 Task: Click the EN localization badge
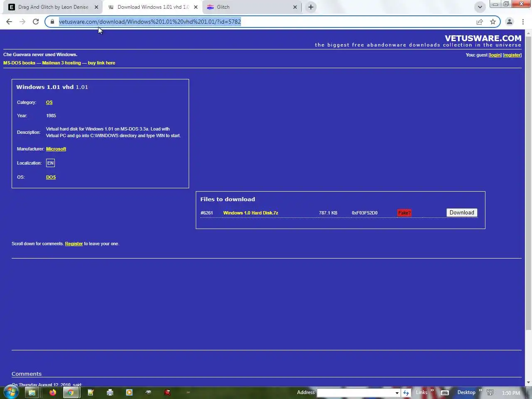point(50,163)
